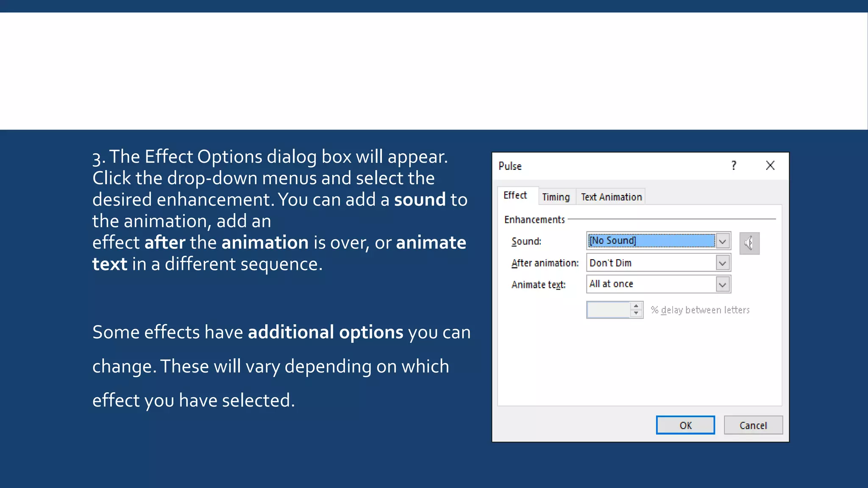
Task: Open the Timing tab
Action: pos(556,197)
